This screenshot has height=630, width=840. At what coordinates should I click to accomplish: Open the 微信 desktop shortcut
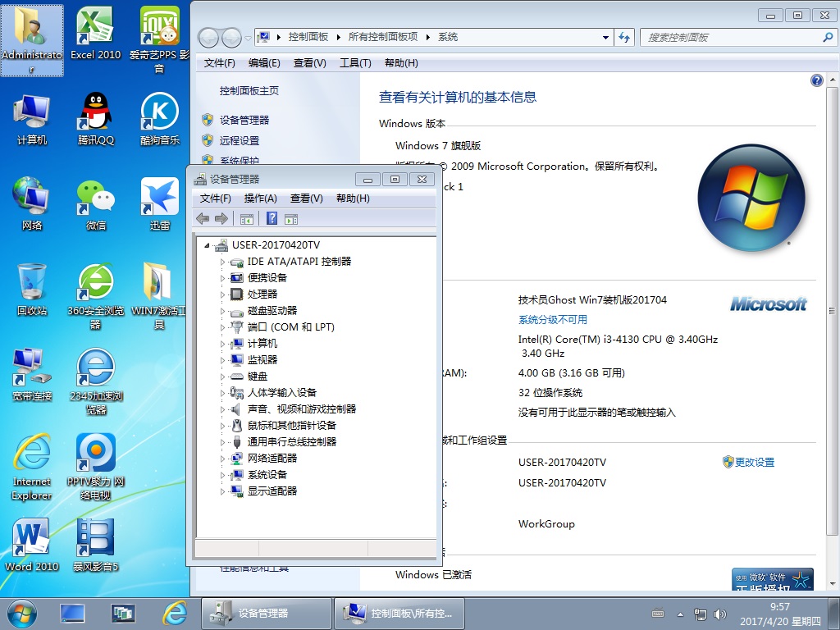tap(95, 204)
